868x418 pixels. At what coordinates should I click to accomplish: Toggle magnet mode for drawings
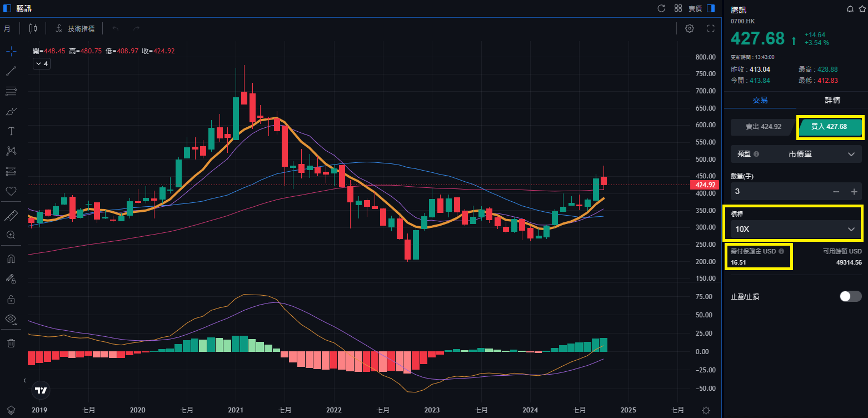[x=11, y=259]
